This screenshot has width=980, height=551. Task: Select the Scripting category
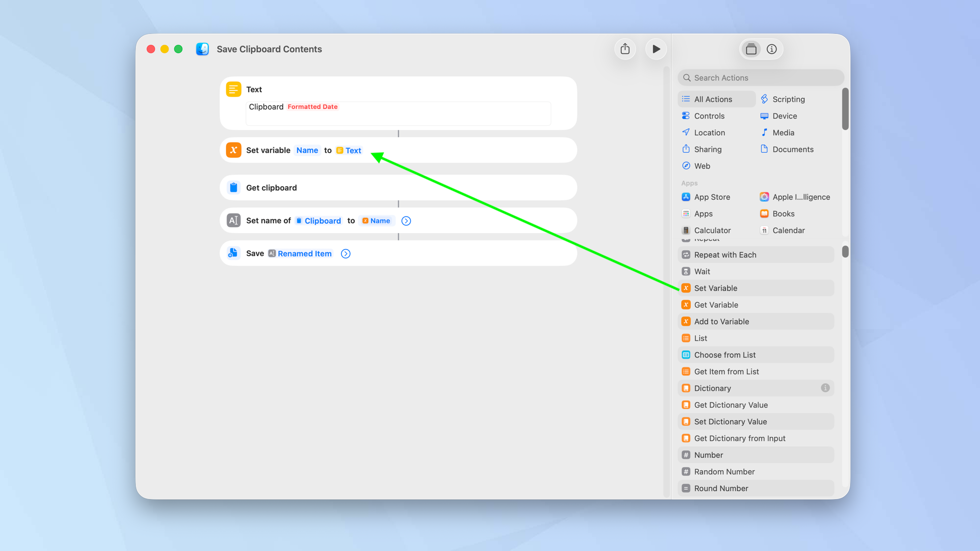tap(788, 99)
